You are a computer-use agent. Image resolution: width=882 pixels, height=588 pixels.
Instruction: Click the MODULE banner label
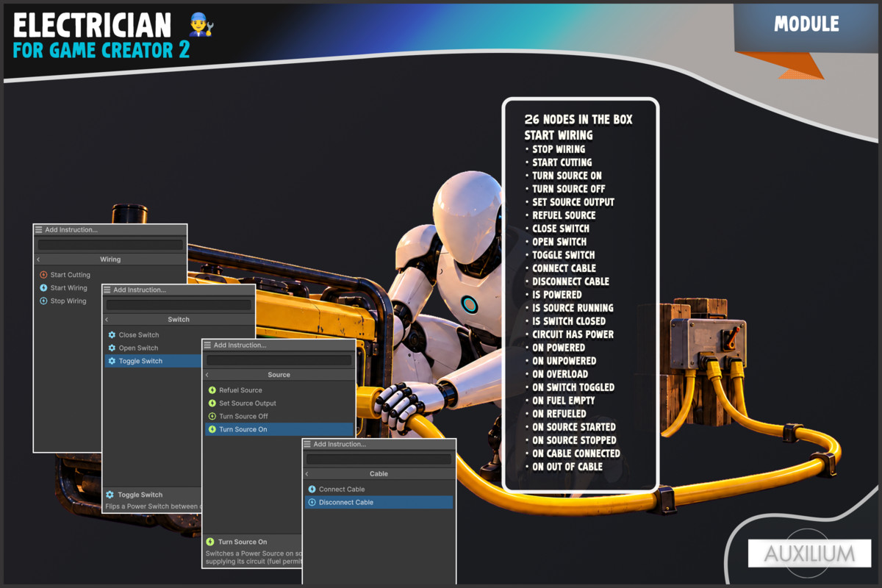click(x=806, y=24)
